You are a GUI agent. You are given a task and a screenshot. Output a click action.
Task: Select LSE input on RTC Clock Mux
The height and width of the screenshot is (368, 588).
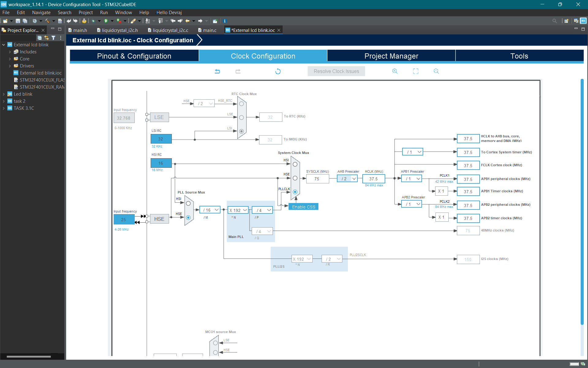point(241,117)
